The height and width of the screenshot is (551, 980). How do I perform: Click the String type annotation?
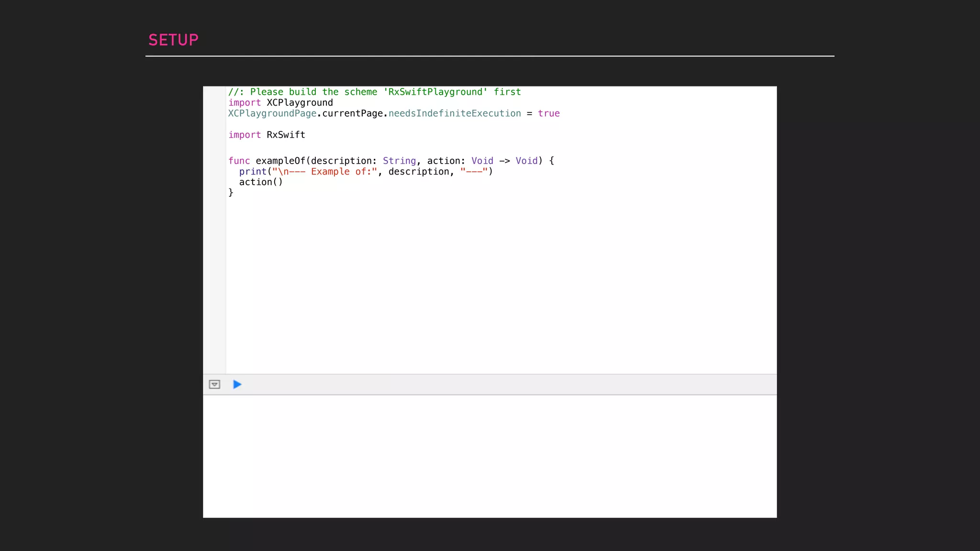[x=399, y=161]
